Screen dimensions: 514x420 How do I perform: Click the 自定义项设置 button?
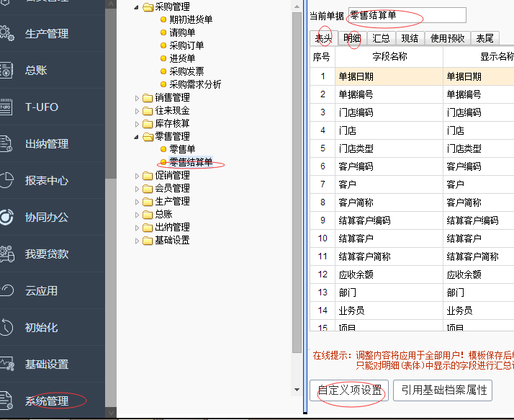pyautogui.click(x=350, y=390)
